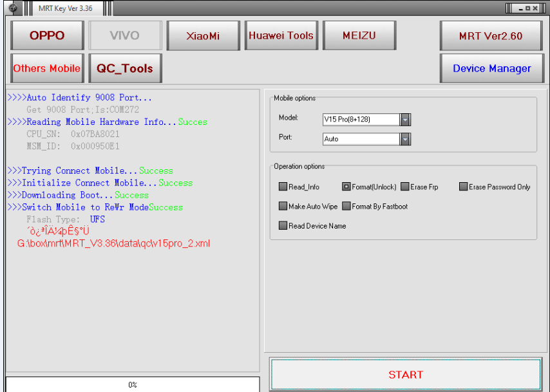Open the VIVO tools section
Viewport: 550px width, 392px height.
pos(125,35)
